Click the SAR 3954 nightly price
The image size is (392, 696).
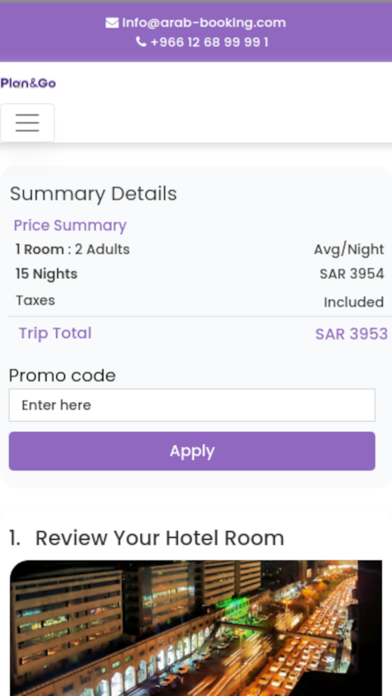(x=352, y=274)
